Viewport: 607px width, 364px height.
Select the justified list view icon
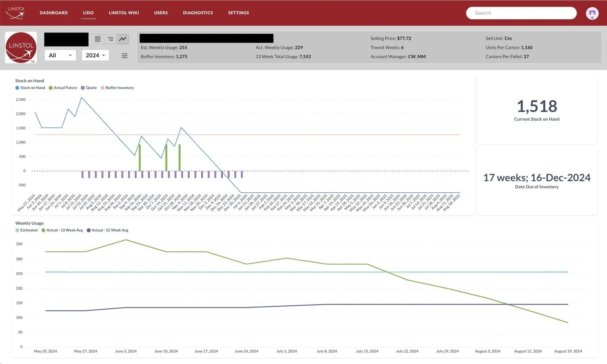click(97, 39)
